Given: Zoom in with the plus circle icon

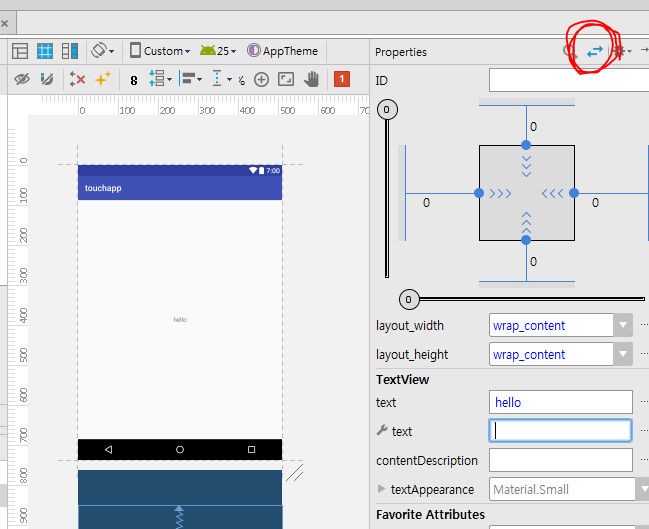Looking at the screenshot, I should 261,79.
